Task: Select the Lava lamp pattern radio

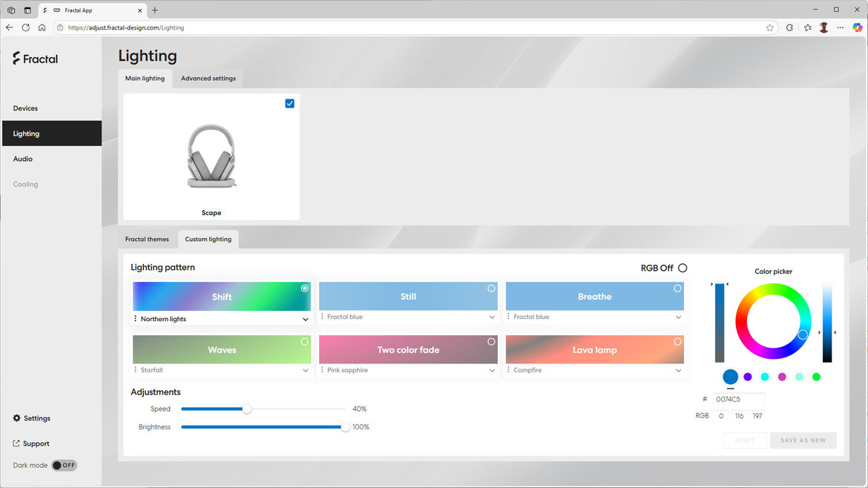Action: [x=677, y=341]
